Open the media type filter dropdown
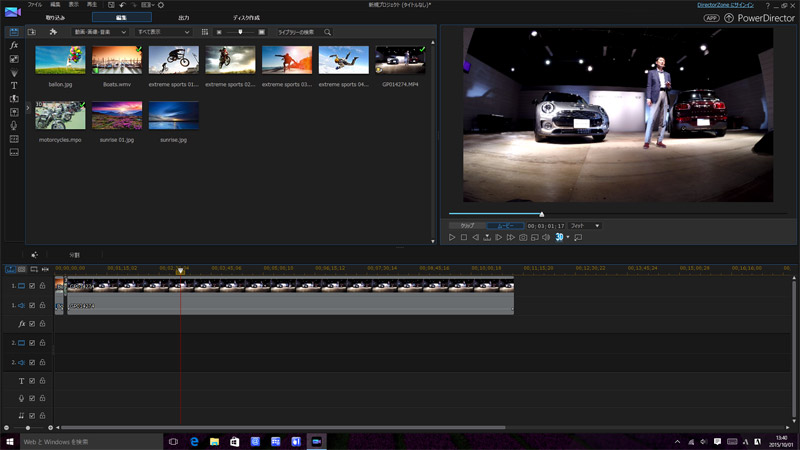This screenshot has height=450, width=800. point(100,32)
